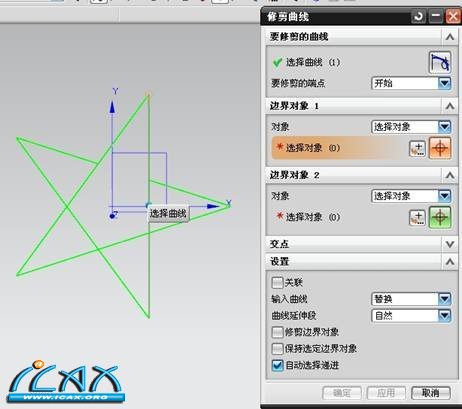Tick the 保持选定边界对象 checkbox

click(277, 349)
